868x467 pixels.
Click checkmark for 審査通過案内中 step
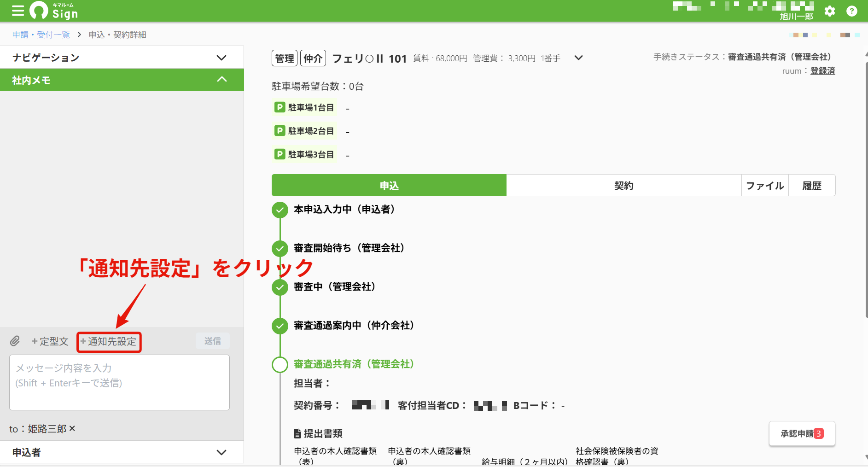click(x=280, y=326)
